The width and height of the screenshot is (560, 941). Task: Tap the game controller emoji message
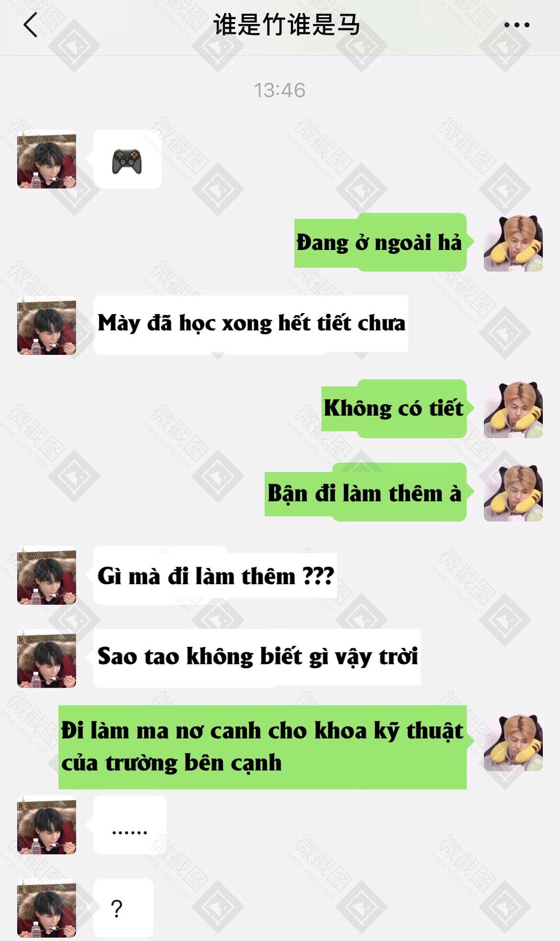click(127, 159)
